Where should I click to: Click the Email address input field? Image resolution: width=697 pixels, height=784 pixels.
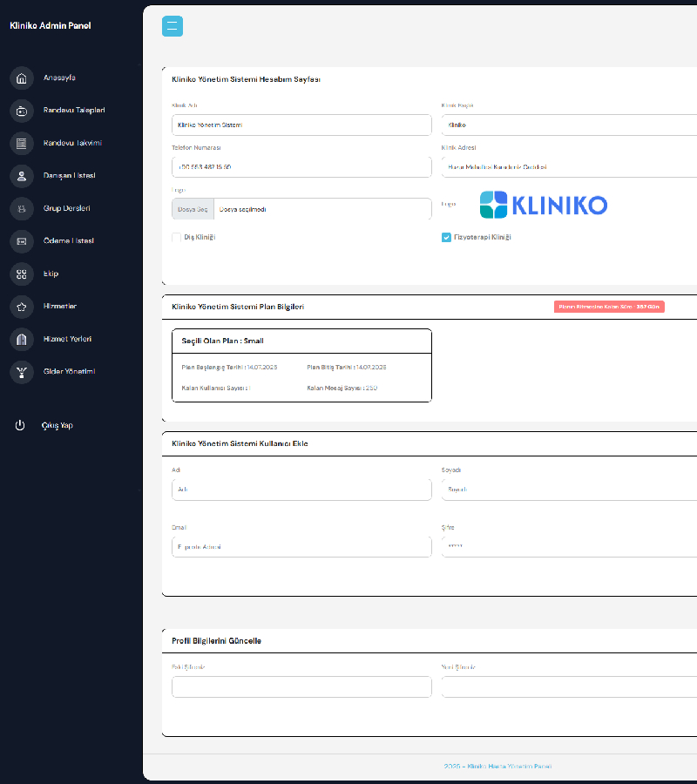coord(301,547)
